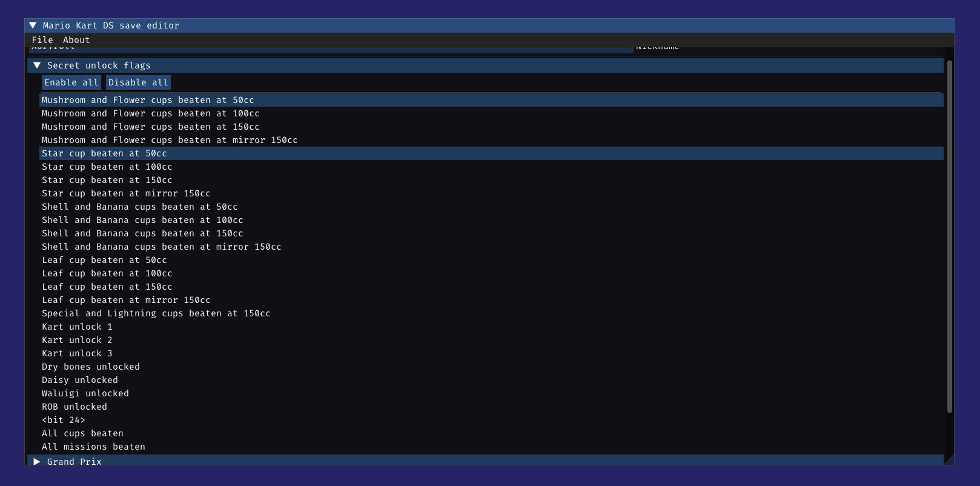Viewport: 980px width, 486px height.
Task: Click the Enable all button
Action: 71,82
